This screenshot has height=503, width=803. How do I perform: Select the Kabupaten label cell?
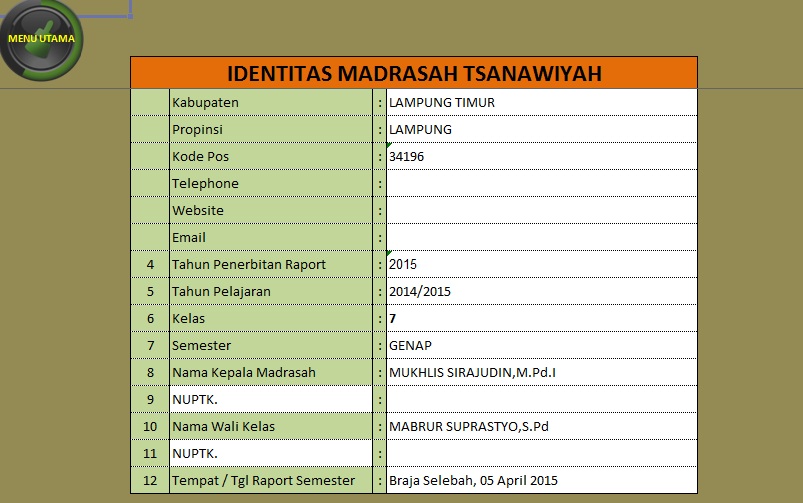271,102
